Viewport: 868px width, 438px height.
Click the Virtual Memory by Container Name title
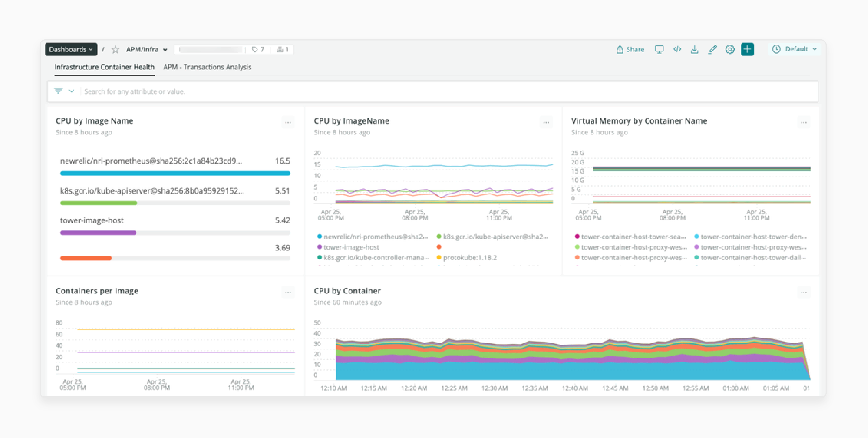[x=639, y=121]
